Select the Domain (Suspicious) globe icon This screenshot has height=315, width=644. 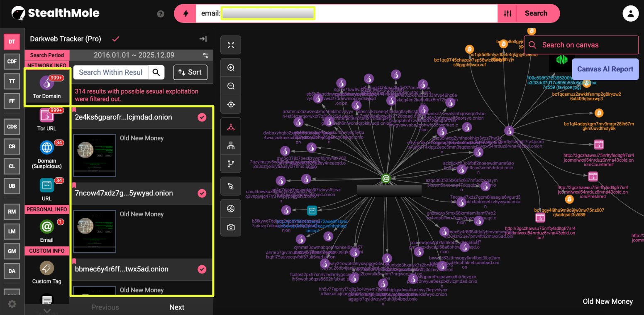pos(47,148)
